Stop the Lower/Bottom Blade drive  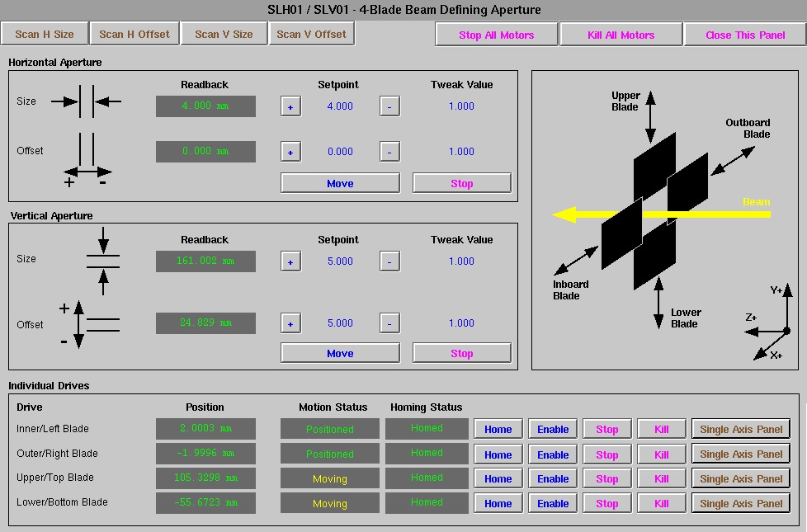point(607,503)
